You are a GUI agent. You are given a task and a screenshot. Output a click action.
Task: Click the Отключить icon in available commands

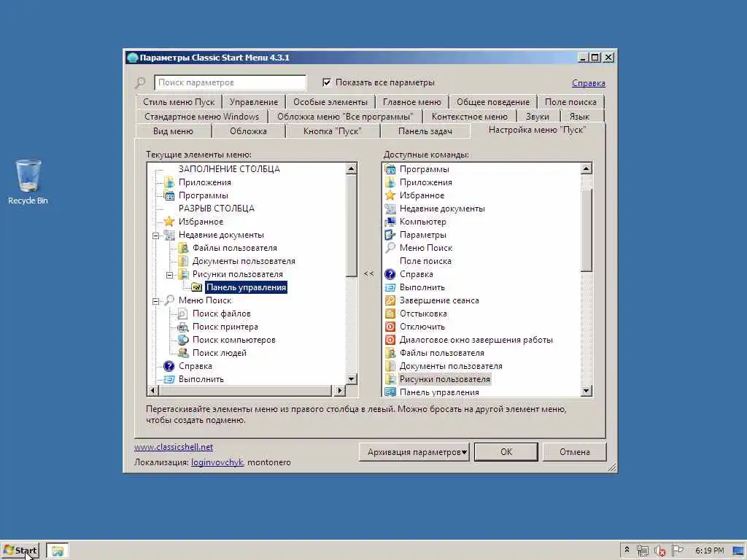[x=390, y=327]
